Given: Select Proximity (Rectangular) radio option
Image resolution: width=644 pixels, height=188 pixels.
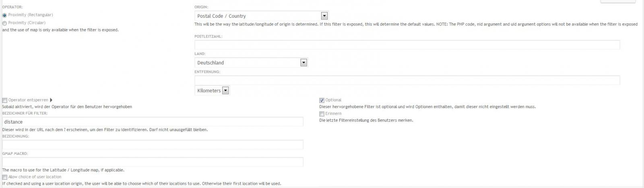Looking at the screenshot, I should 4,15.
